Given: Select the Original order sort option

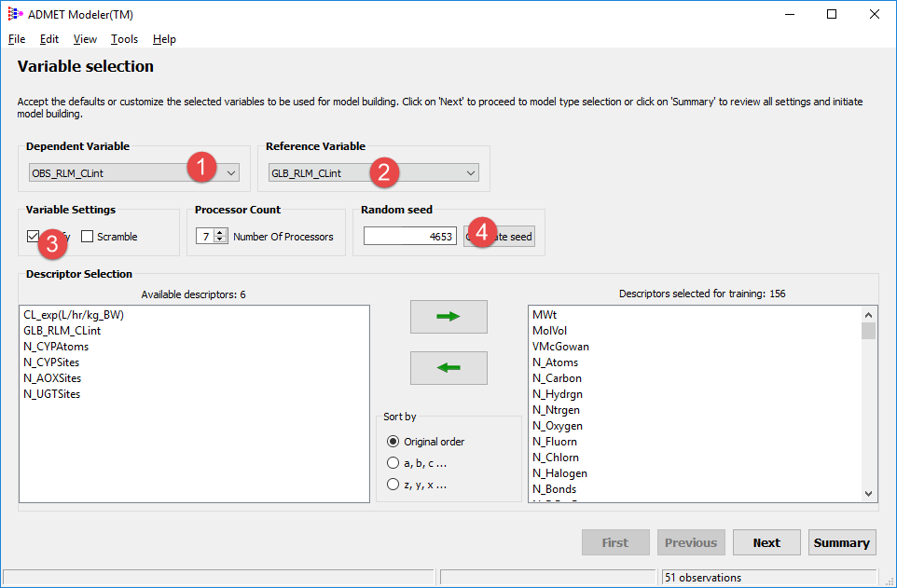Looking at the screenshot, I should pos(393,442).
